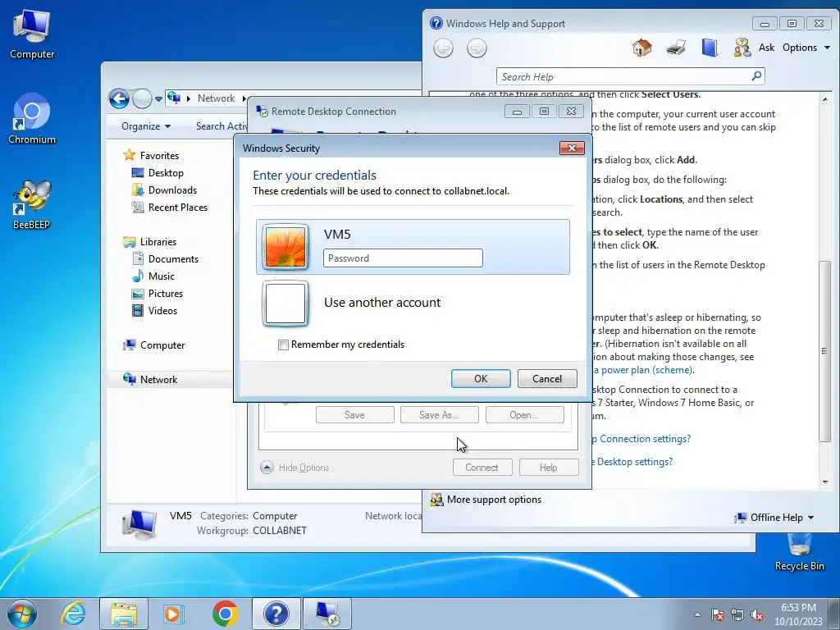Launch Internet Explorer from the taskbar
Screen dimensions: 840x630
point(73,614)
